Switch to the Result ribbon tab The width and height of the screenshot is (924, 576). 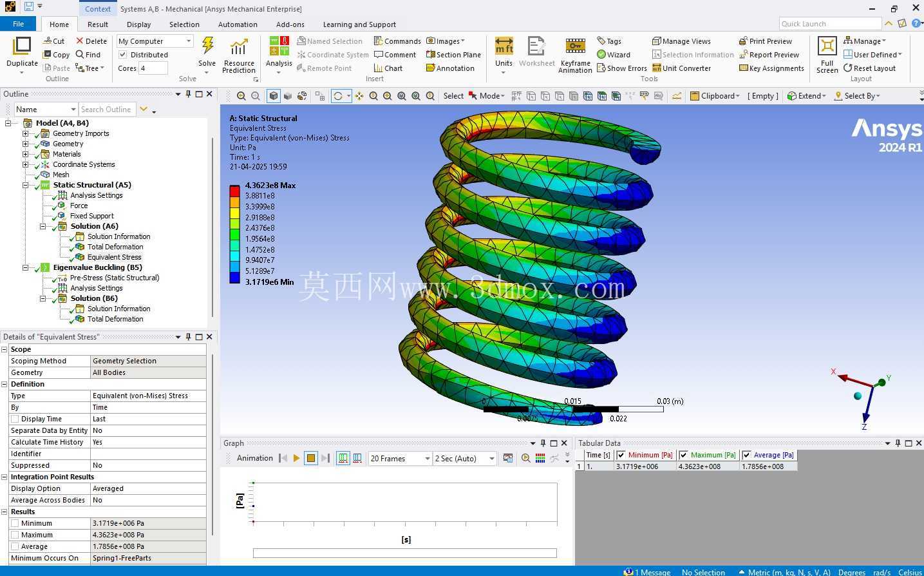pyautogui.click(x=98, y=24)
